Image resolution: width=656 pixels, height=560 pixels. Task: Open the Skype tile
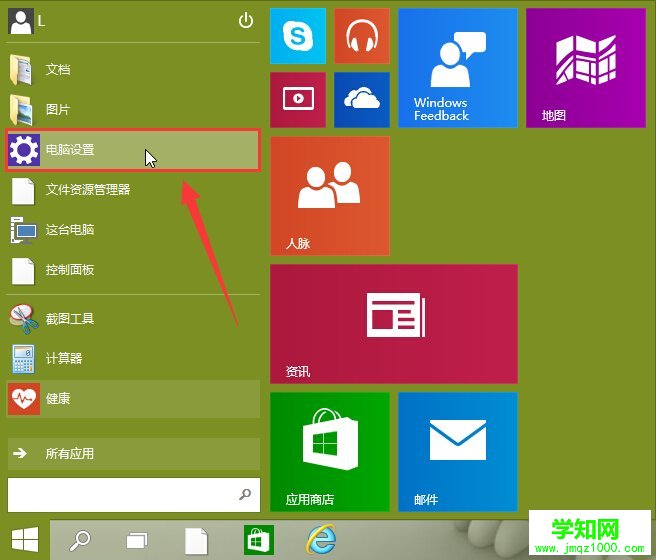point(298,36)
